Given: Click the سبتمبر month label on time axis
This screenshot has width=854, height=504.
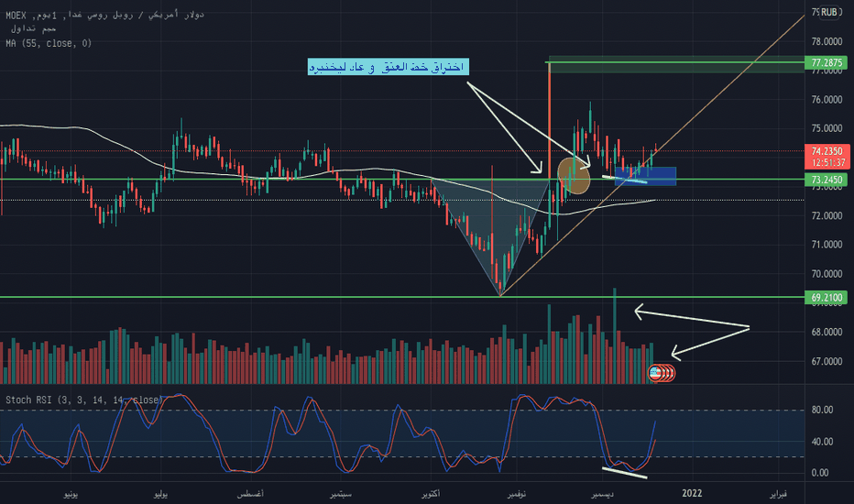Looking at the screenshot, I should [341, 494].
